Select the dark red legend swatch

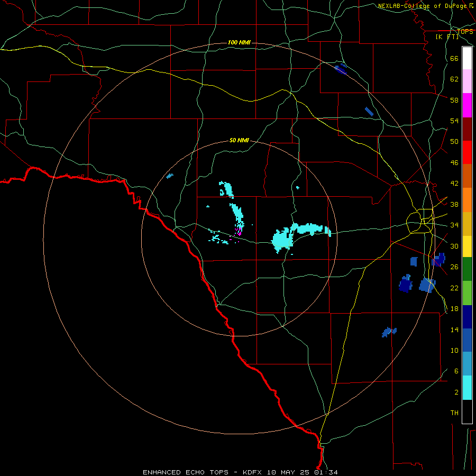pyautogui.click(x=467, y=129)
